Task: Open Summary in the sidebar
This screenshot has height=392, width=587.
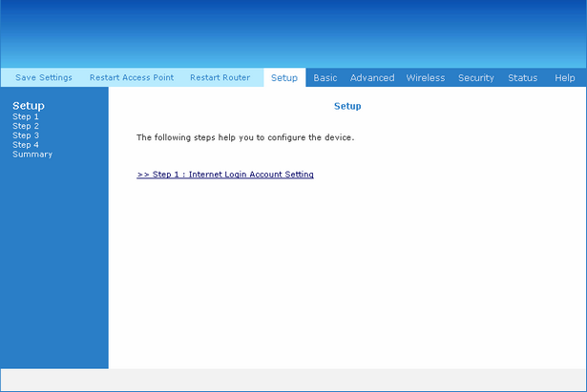Action: coord(32,155)
